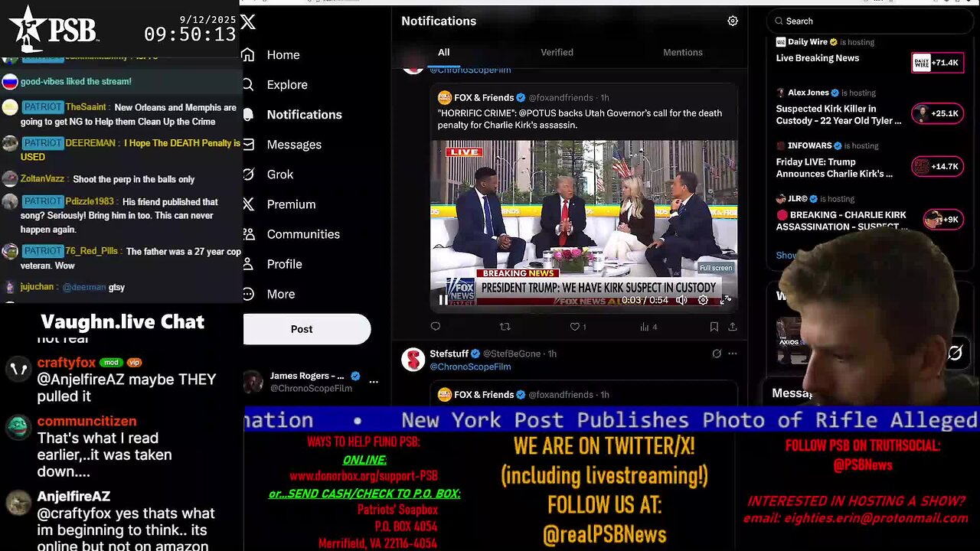Click the Search input field
The image size is (980, 551).
tap(869, 21)
